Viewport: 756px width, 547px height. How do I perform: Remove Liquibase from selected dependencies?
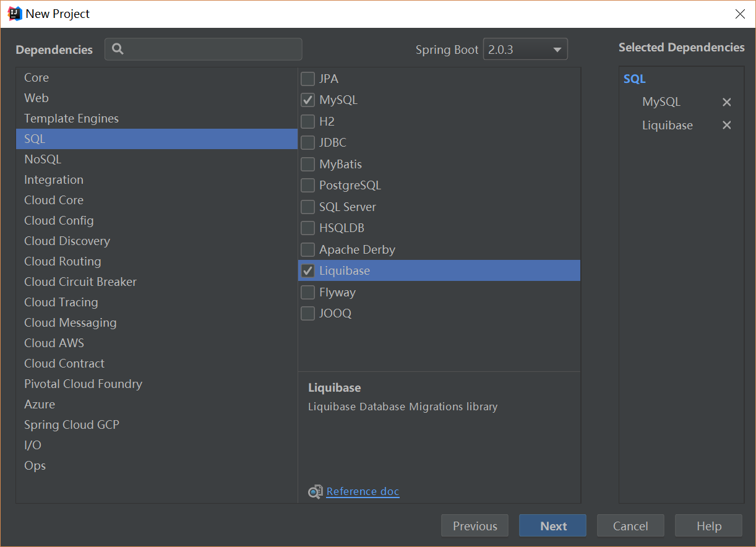pyautogui.click(x=727, y=125)
